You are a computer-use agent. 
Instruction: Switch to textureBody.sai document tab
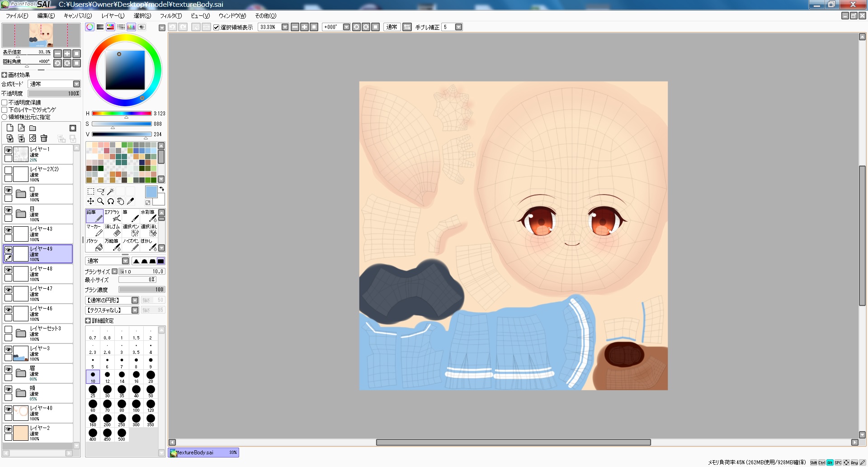point(203,453)
